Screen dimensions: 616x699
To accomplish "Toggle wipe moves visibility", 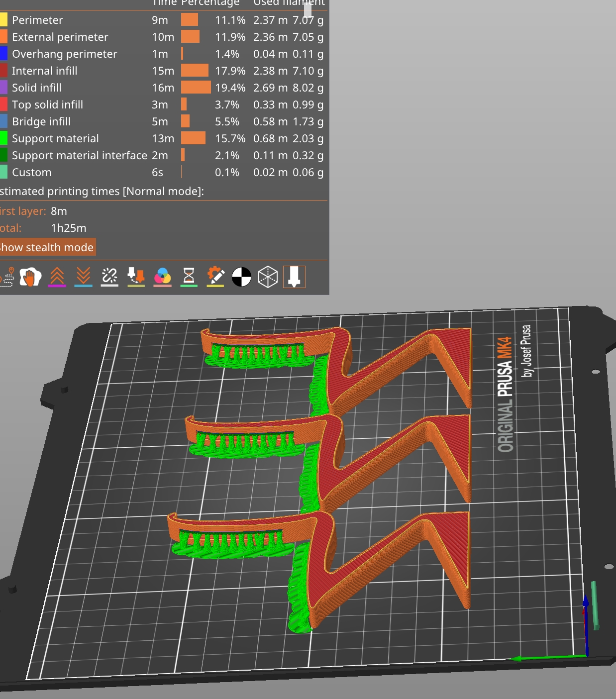I will [x=29, y=277].
